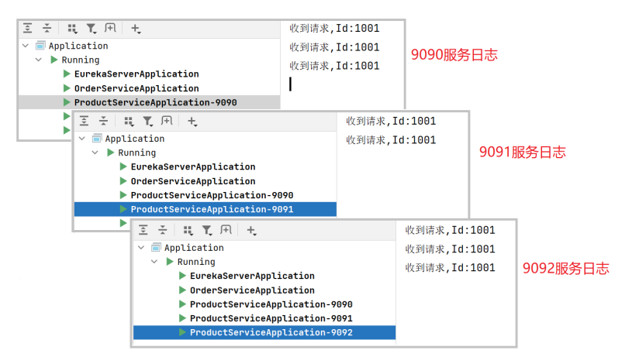Screen dimensions: 639x364
Task: Open Group By icon in 9091 panel toolbar
Action: tap(129, 121)
